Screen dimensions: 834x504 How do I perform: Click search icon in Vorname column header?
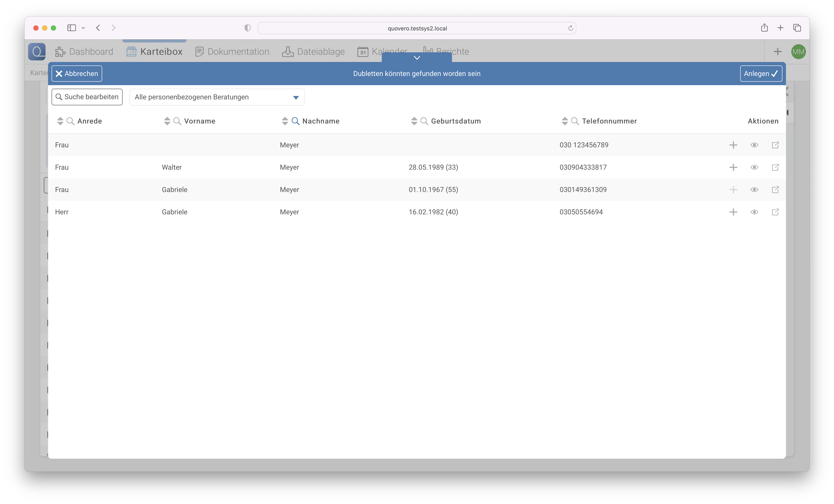point(177,121)
